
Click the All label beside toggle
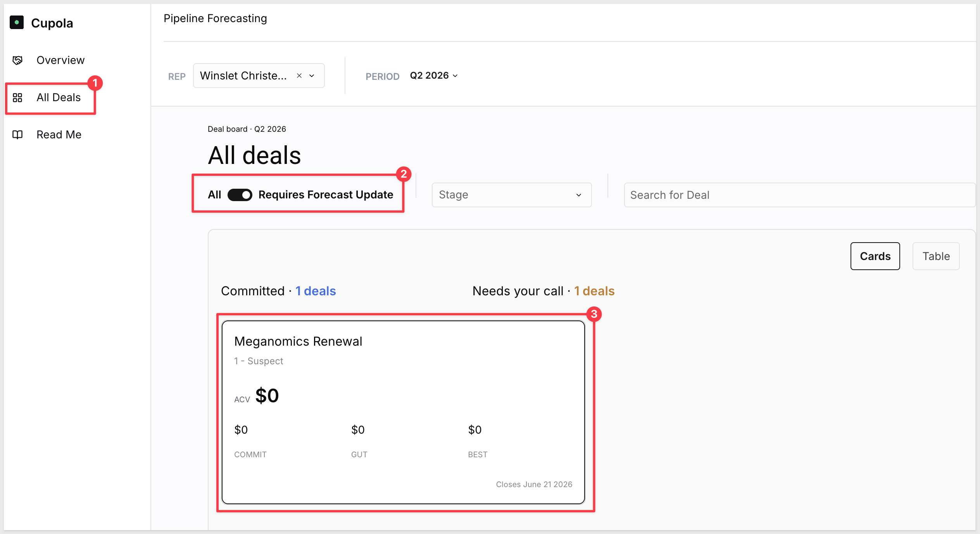[214, 195]
